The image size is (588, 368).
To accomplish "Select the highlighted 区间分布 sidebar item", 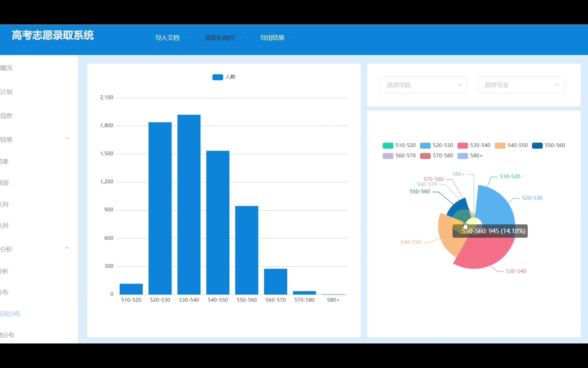I will coord(10,314).
